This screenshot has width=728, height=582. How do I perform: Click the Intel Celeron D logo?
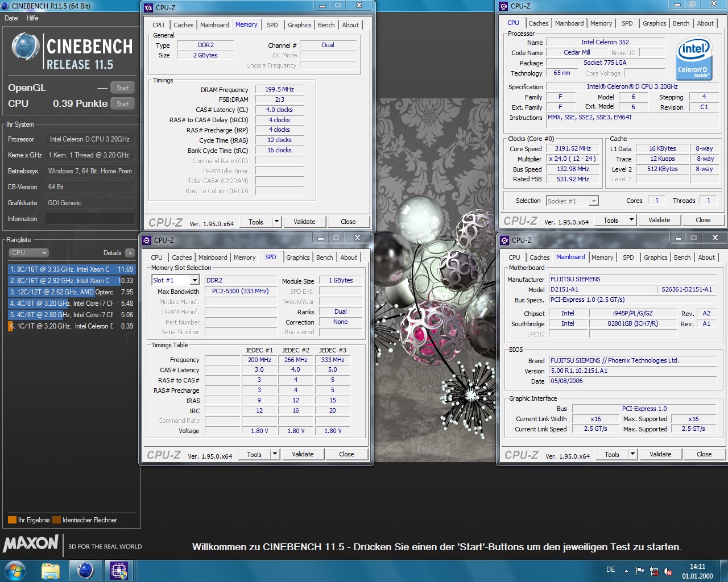click(694, 60)
